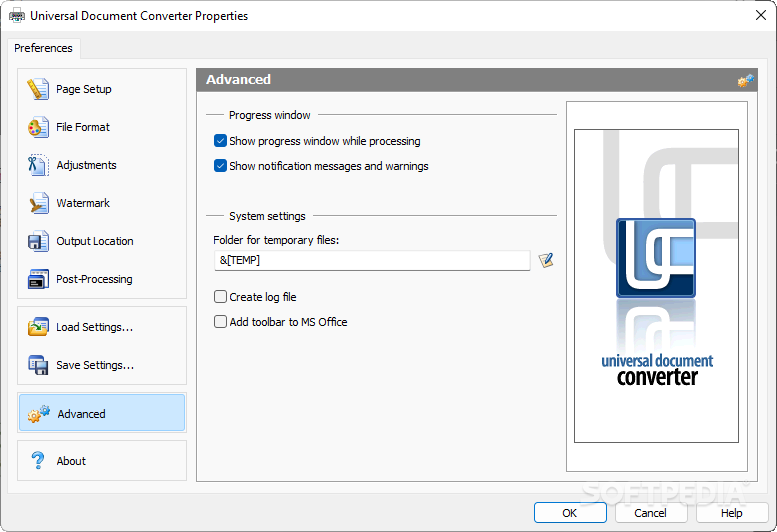Click the About question mark icon
The width and height of the screenshot is (777, 532).
[38, 461]
